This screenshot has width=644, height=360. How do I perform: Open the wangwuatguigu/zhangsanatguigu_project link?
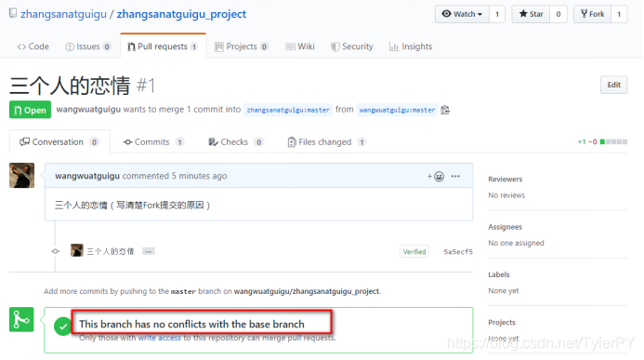coord(307,291)
